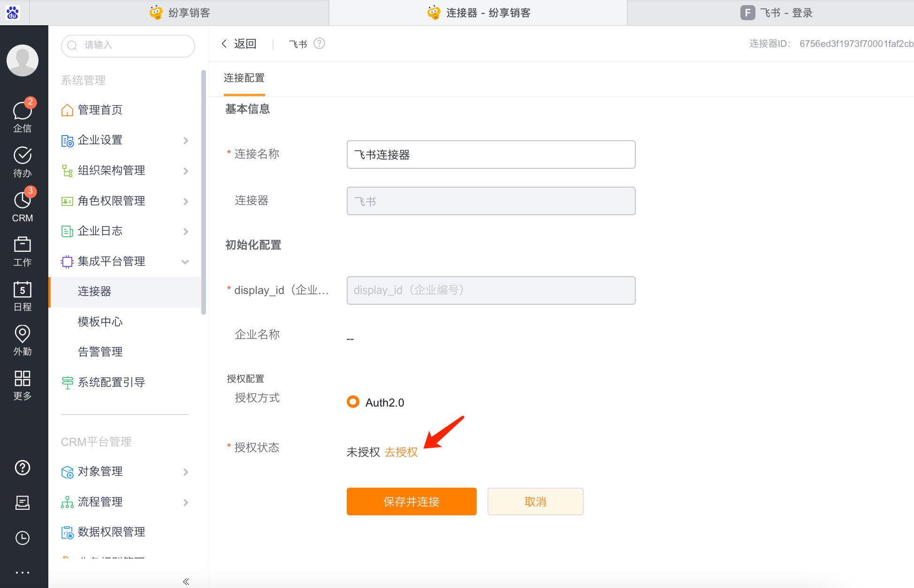Screen dimensions: 914x588
Task: Select 连接器 submenu item
Action: (125, 292)
